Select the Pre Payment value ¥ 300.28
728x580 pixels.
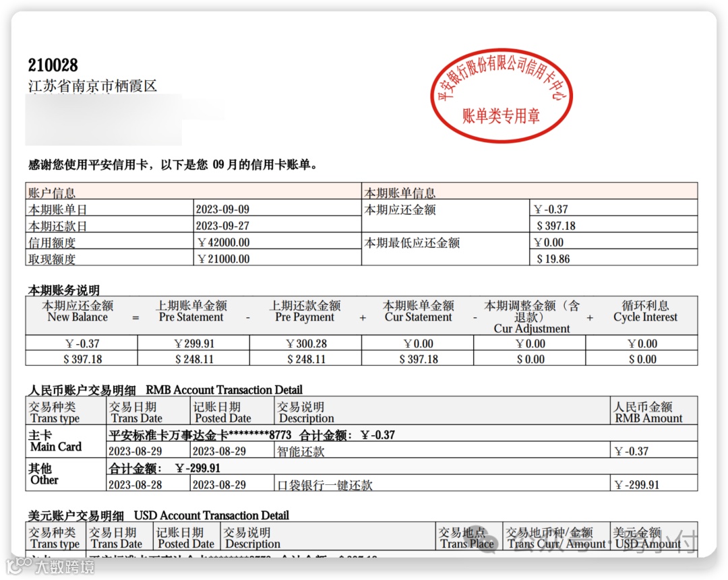click(303, 343)
